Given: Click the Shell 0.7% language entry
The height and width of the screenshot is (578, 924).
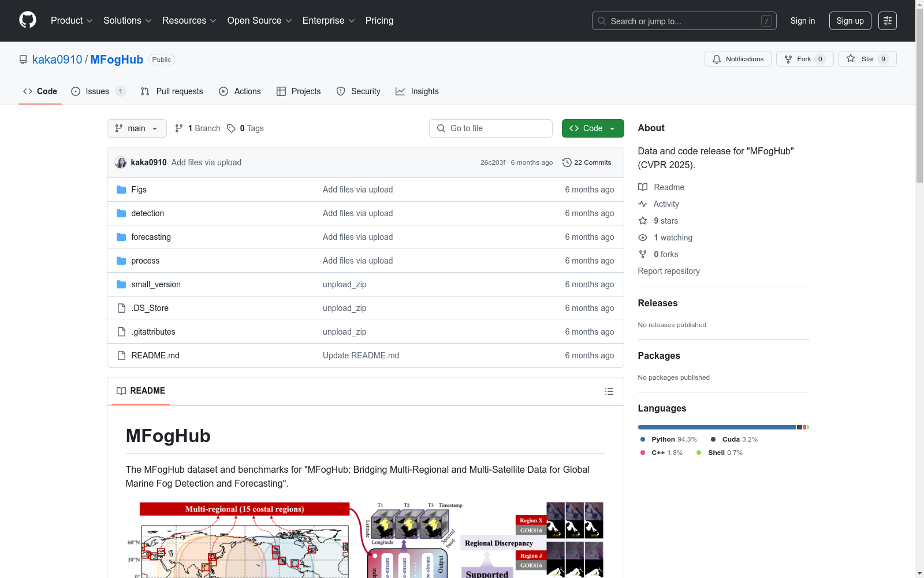Looking at the screenshot, I should click(720, 453).
